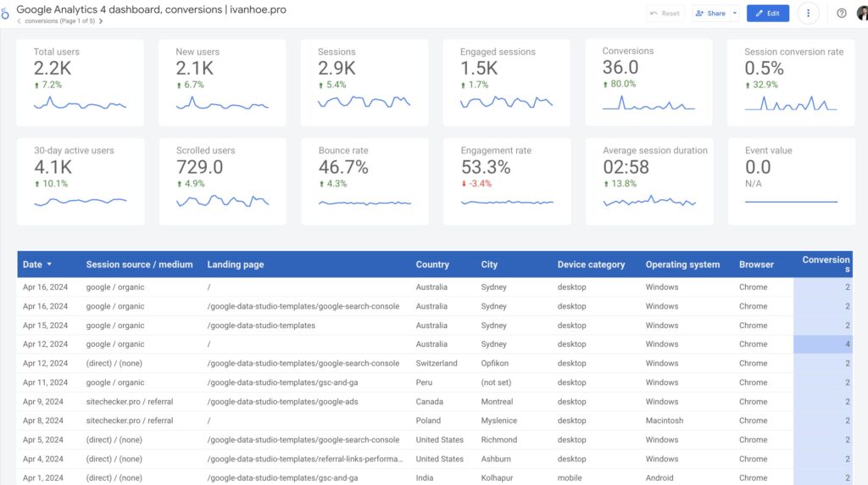Sort by Device category column header

[x=591, y=265]
